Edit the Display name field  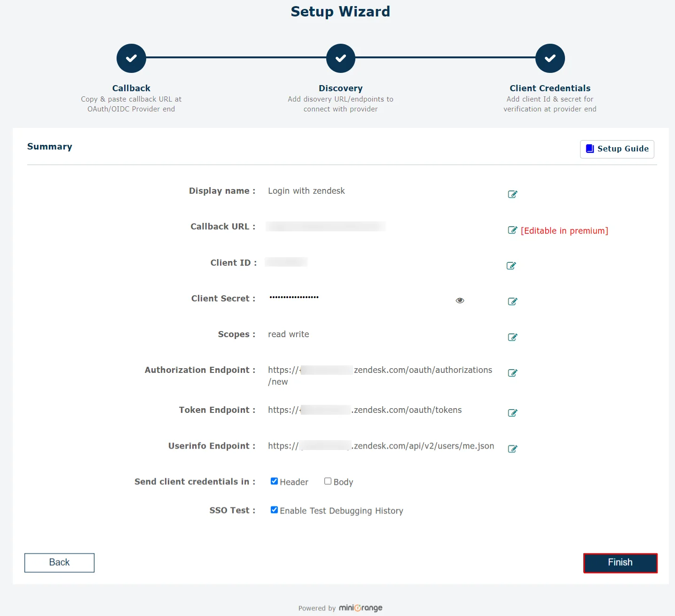[512, 194]
